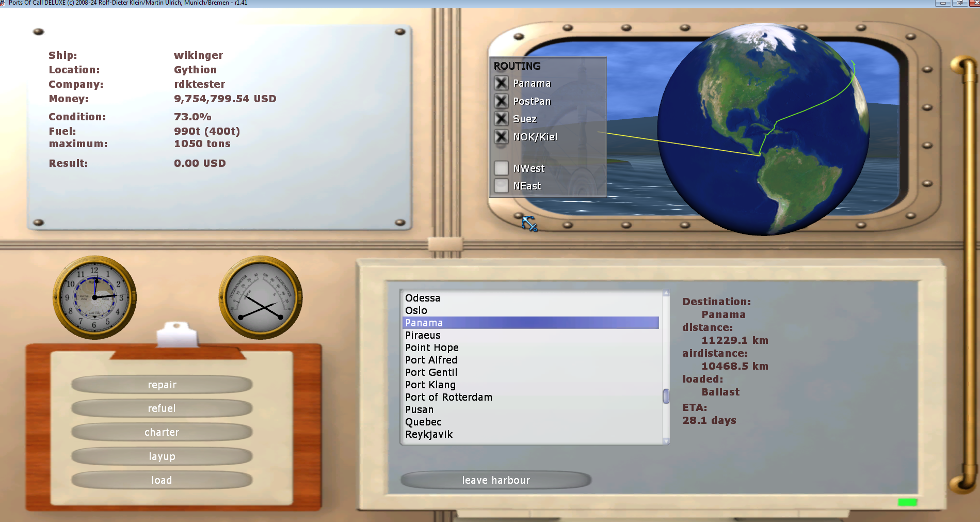
Task: Click the charter button on clipboard
Action: 162,432
